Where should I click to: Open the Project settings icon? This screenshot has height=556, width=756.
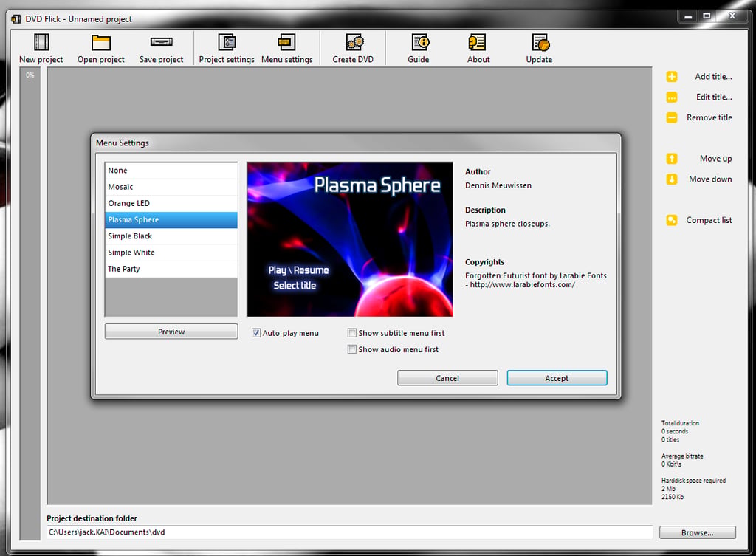[x=227, y=42]
